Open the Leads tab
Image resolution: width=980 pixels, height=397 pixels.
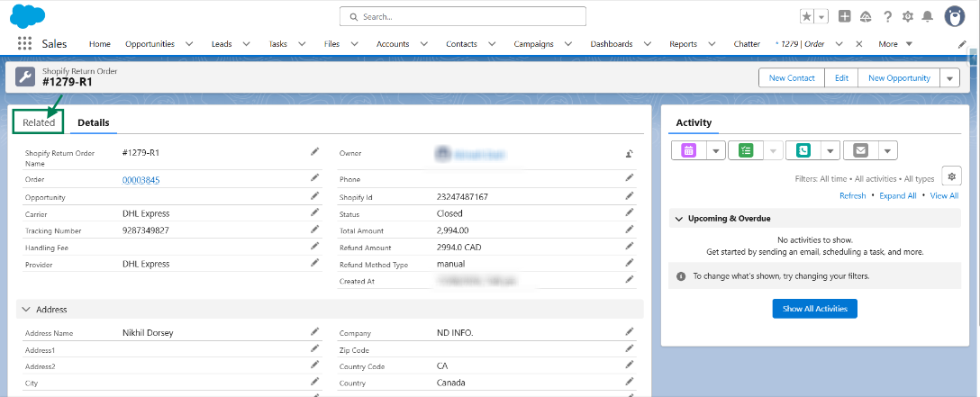(x=222, y=44)
